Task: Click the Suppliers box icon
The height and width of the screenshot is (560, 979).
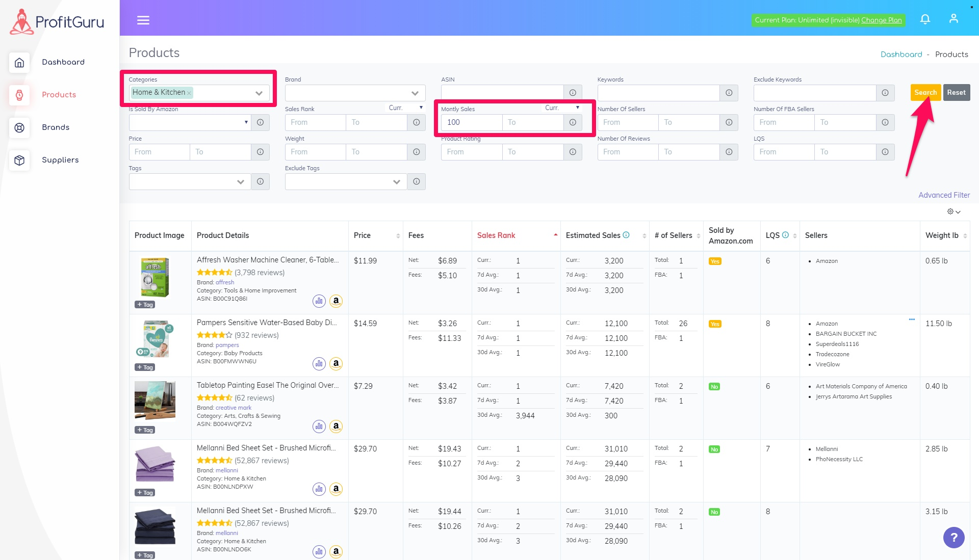Action: tap(19, 160)
